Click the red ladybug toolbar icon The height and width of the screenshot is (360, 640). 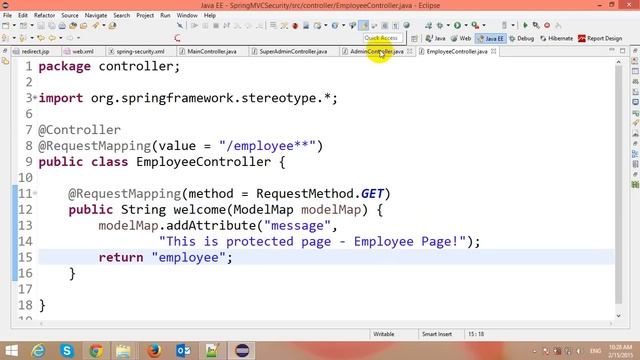294,25
